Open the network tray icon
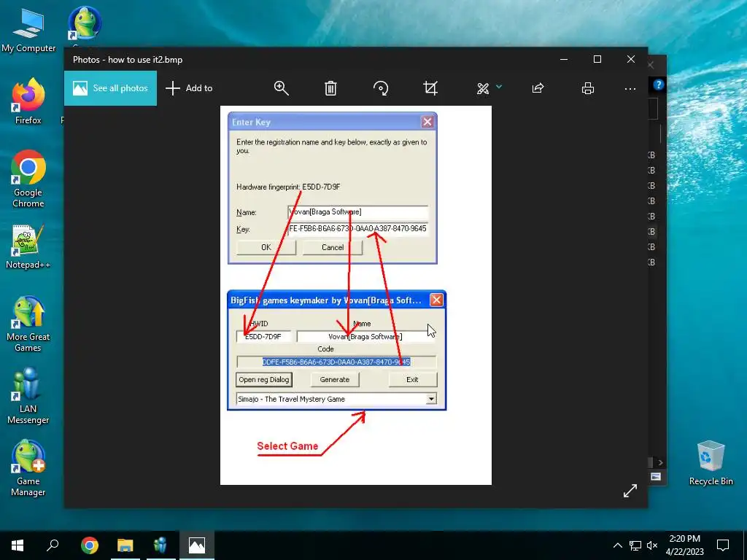 [x=635, y=545]
